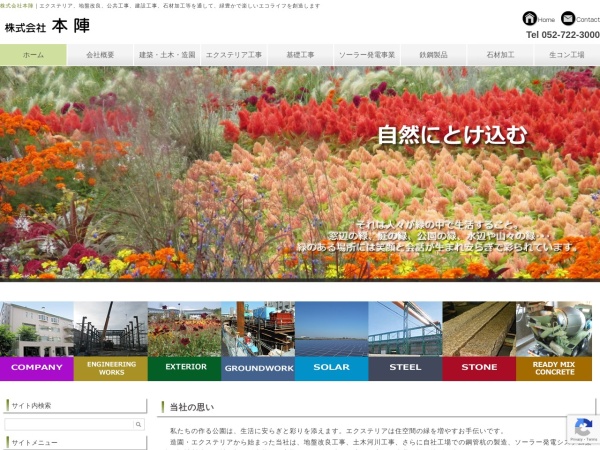The image size is (600, 450).
Task: Open the エクステリア工事 menu item
Action: tap(233, 55)
